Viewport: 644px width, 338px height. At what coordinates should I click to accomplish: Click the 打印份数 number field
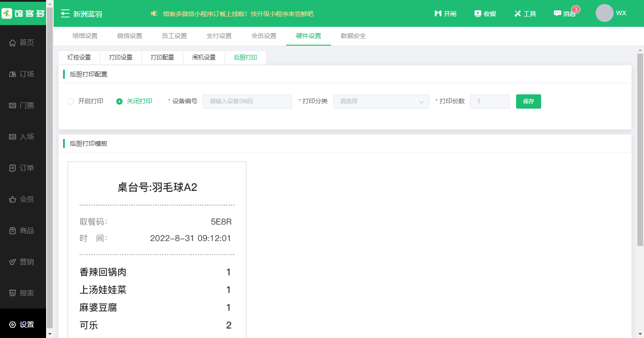click(489, 101)
